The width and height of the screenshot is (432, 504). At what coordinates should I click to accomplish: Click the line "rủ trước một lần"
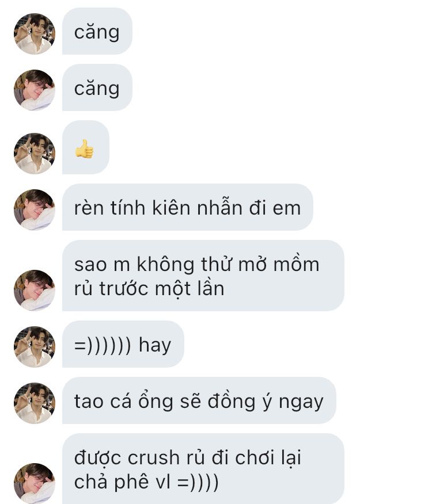(149, 288)
